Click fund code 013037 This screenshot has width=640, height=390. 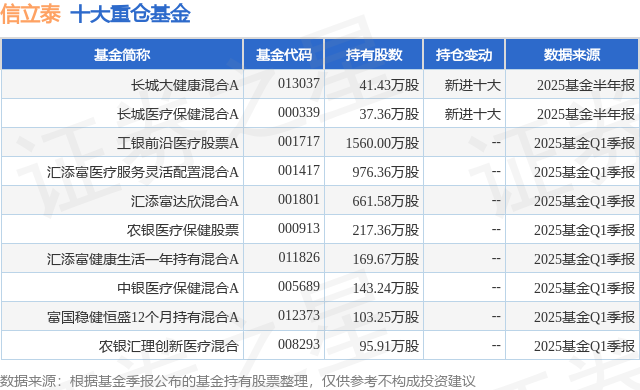coord(299,84)
